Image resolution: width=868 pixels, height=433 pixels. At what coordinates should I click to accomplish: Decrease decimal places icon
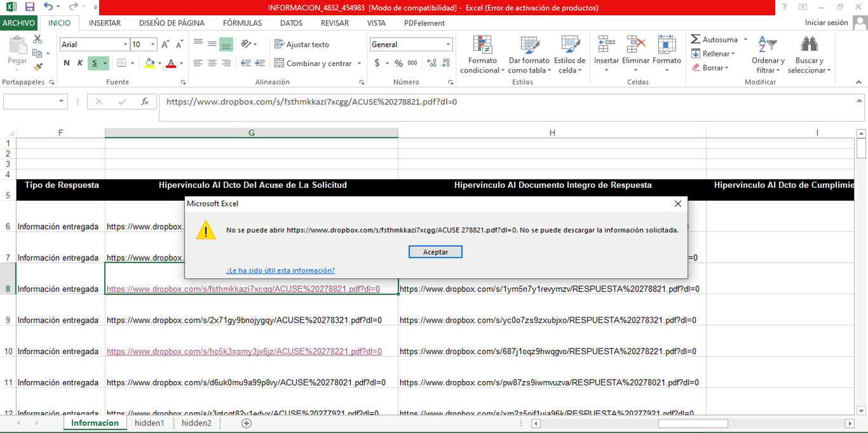(x=446, y=63)
